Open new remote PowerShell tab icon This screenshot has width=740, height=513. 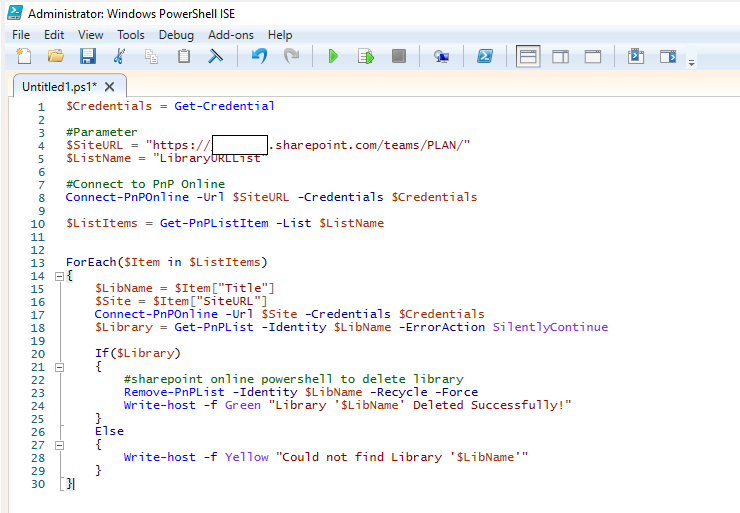pos(441,56)
